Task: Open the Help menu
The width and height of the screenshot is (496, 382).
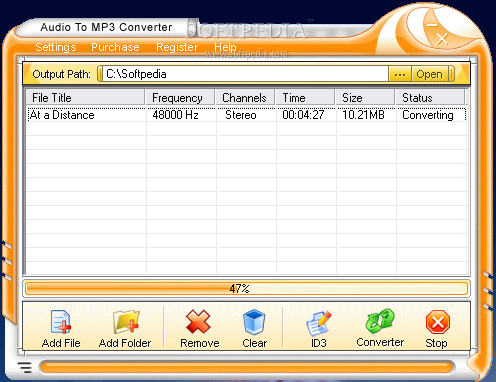Action: point(225,47)
